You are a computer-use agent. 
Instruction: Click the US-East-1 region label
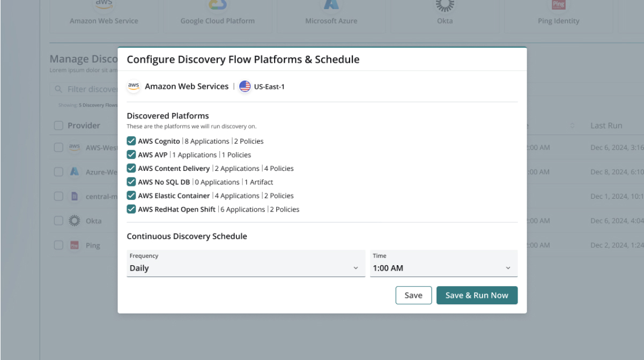click(x=269, y=87)
